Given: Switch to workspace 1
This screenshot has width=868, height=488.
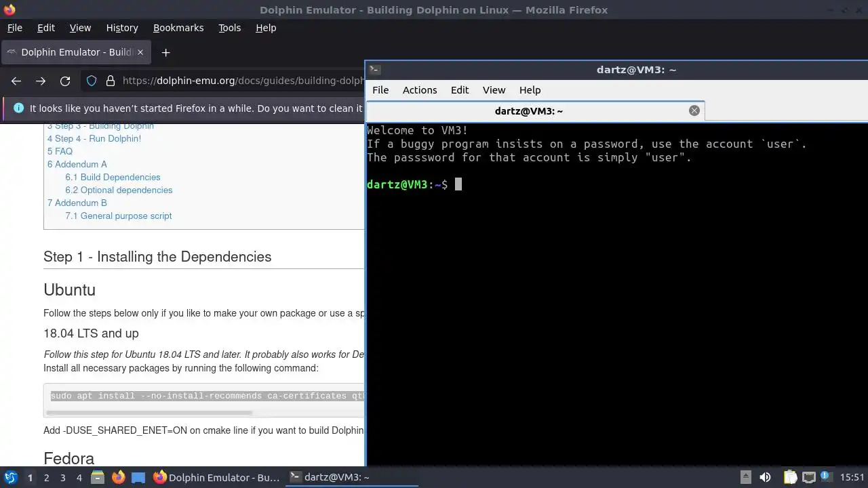Looking at the screenshot, I should tap(30, 478).
